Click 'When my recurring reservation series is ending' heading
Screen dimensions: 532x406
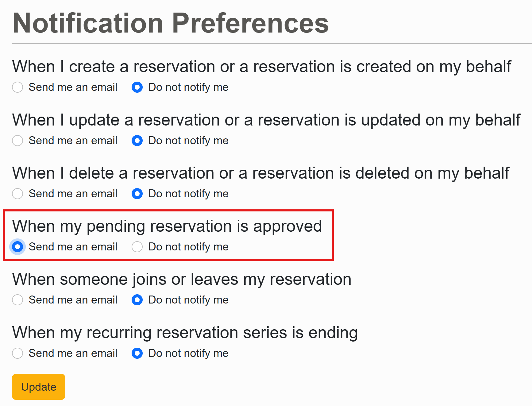(x=185, y=333)
